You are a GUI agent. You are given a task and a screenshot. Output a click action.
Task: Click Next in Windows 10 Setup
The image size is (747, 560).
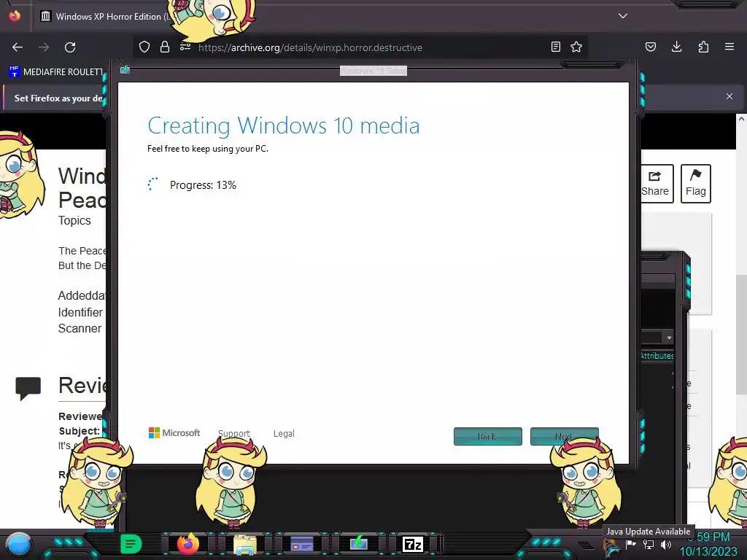pyautogui.click(x=564, y=436)
